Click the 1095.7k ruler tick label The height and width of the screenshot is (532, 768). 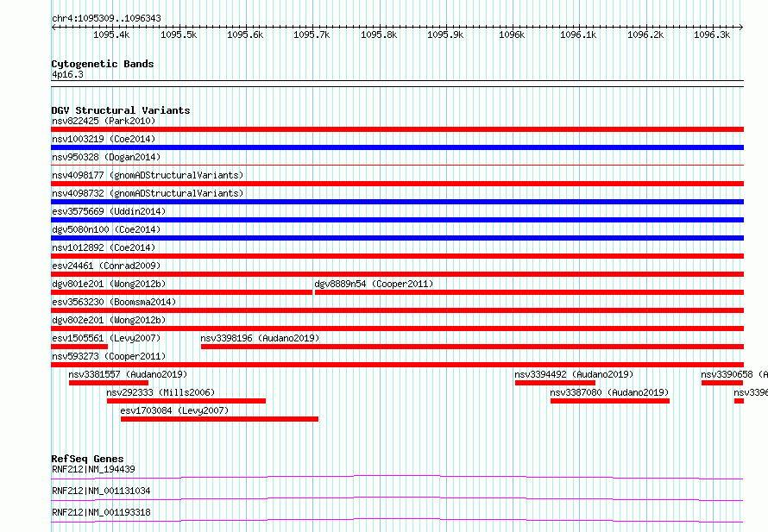pos(312,34)
